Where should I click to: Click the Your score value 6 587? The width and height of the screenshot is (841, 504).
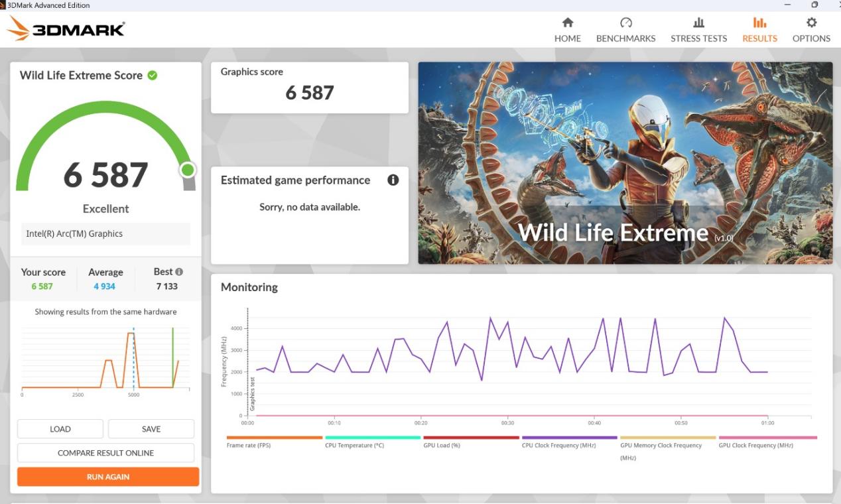tap(42, 286)
